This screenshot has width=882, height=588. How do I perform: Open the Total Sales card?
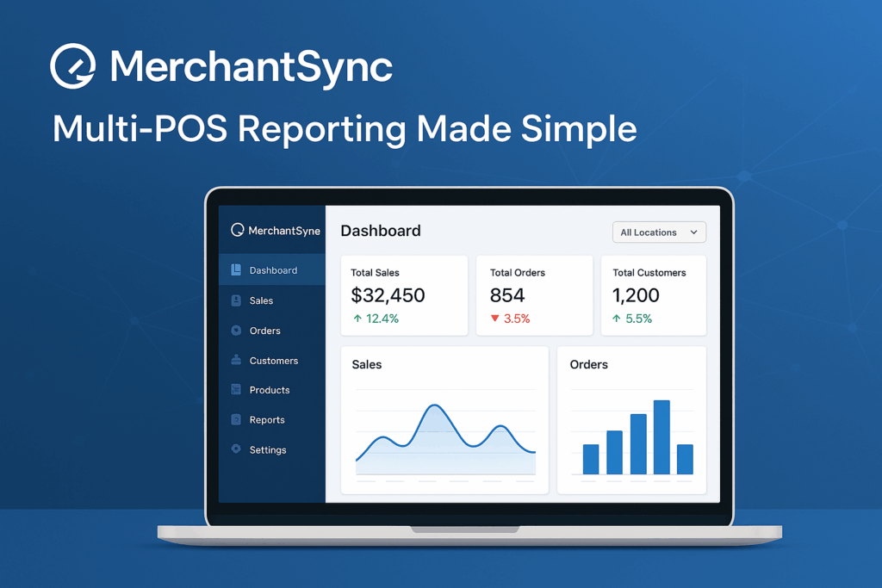pyautogui.click(x=404, y=295)
